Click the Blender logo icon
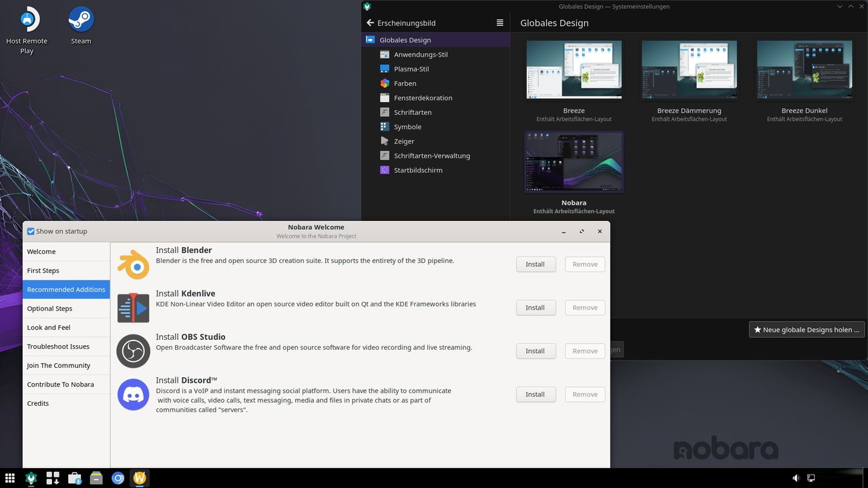This screenshot has height=488, width=868. pos(134,264)
